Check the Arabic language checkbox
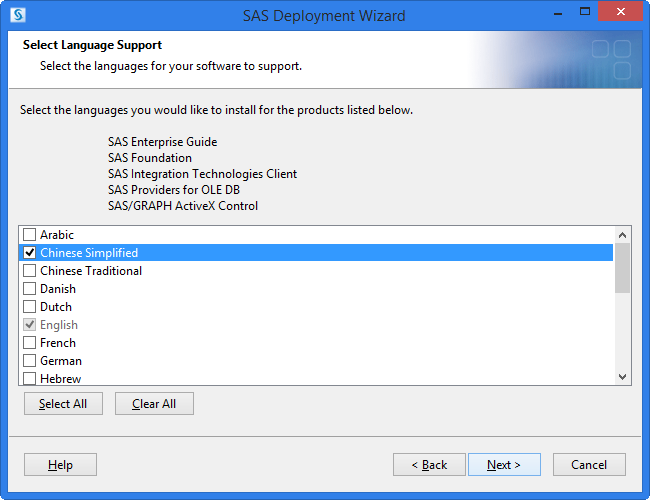650x500 pixels. (x=30, y=235)
